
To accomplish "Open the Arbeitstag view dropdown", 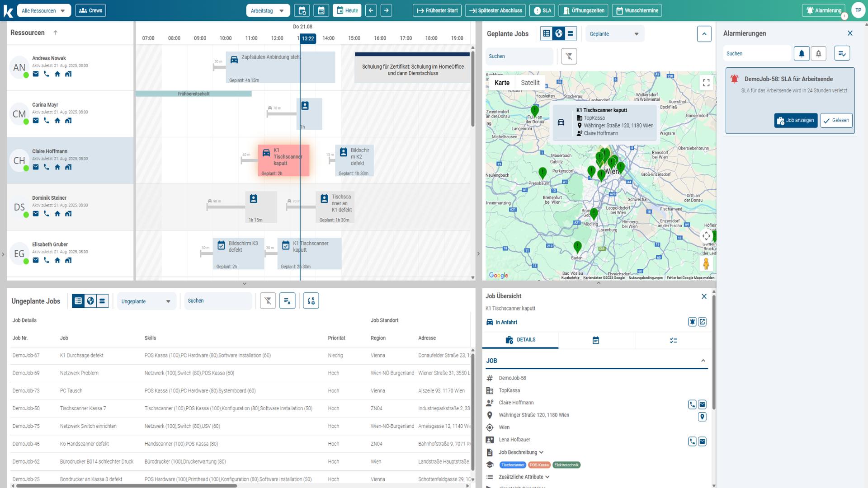I will [x=268, y=10].
